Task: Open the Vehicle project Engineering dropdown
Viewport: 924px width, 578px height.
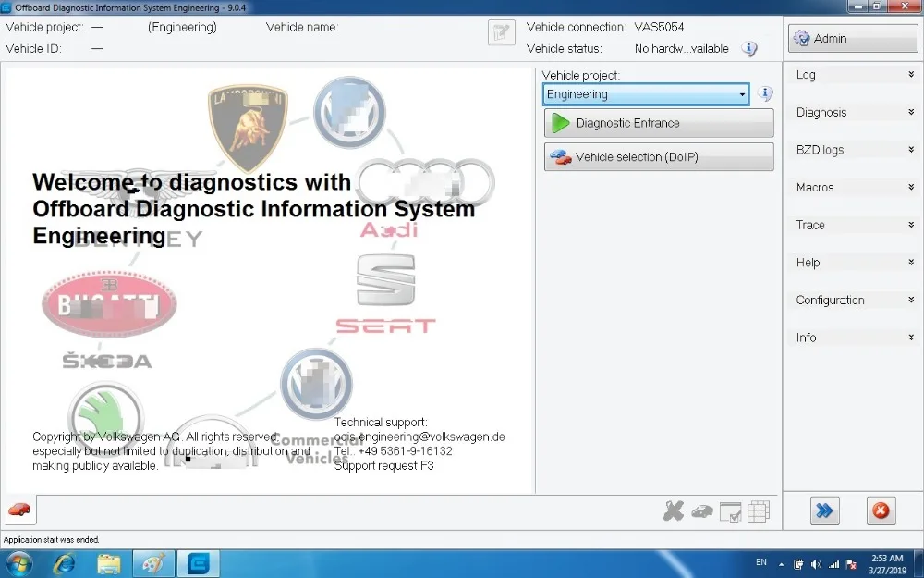Action: tap(646, 94)
